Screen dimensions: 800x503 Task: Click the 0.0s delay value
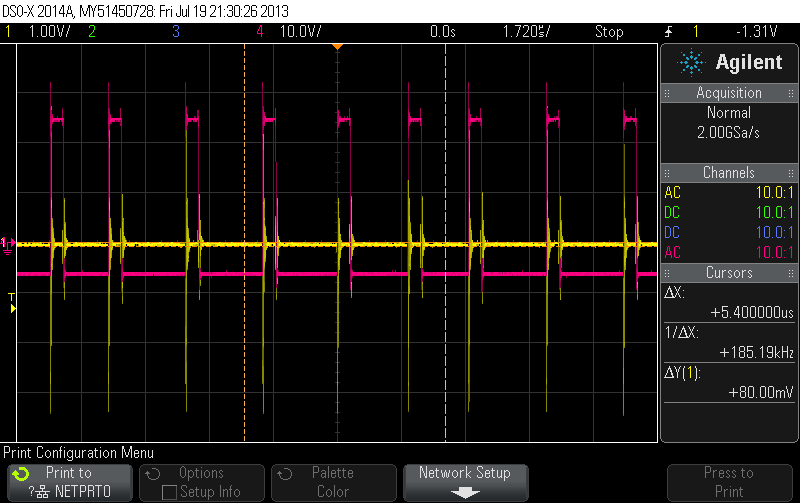(442, 32)
